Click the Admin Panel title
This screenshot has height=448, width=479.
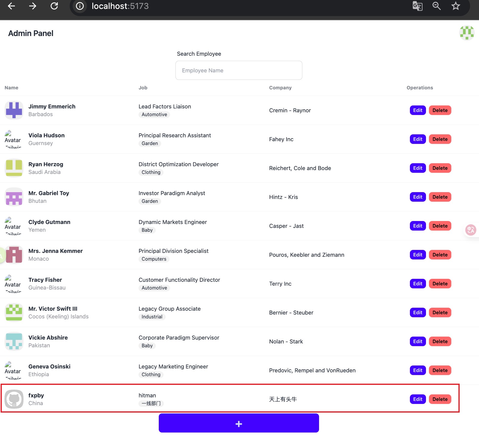(x=31, y=33)
